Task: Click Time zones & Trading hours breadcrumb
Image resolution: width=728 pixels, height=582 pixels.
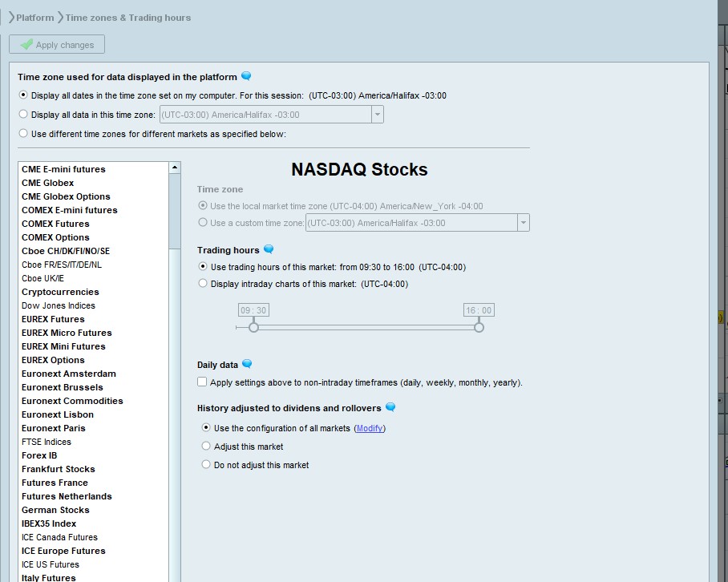Action: point(128,18)
